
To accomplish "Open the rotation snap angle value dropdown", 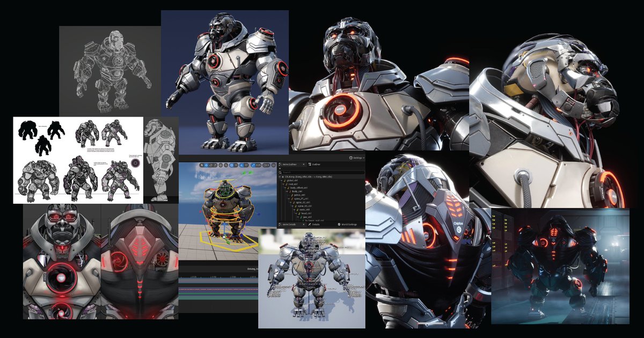I will pyautogui.click(x=246, y=165).
